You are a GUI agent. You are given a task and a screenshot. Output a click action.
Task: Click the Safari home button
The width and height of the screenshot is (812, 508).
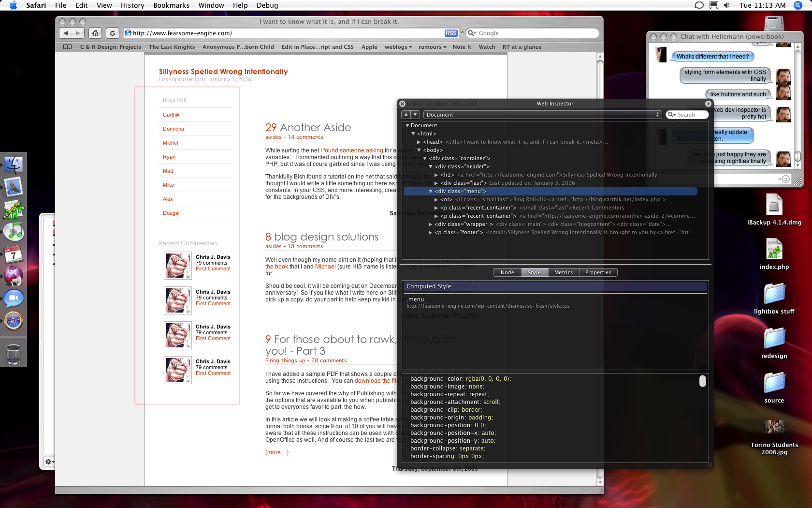coord(96,33)
